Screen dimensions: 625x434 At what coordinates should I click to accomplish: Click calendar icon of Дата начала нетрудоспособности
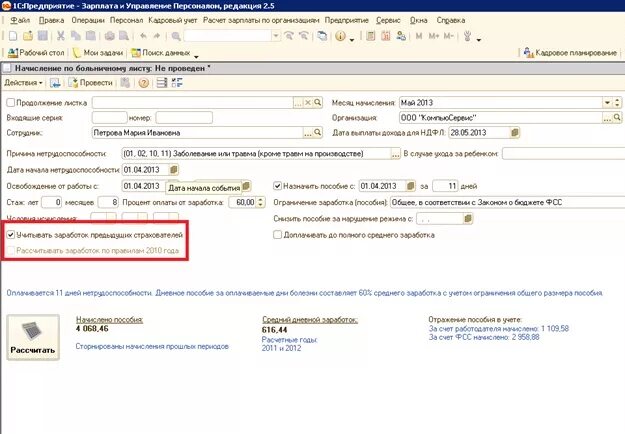pyautogui.click(x=174, y=170)
